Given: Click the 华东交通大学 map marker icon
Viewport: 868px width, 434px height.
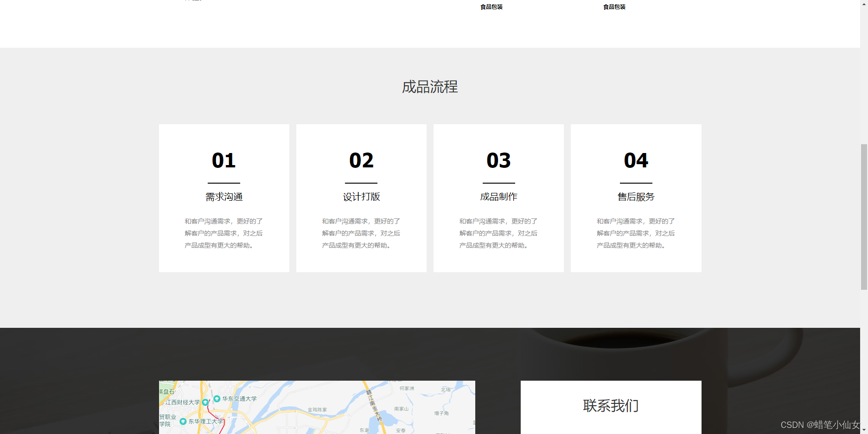Looking at the screenshot, I should point(217,399).
